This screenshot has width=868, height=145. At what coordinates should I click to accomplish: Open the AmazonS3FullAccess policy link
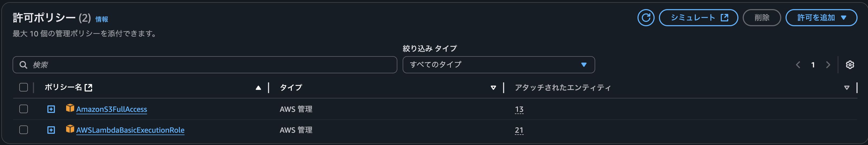click(x=112, y=109)
